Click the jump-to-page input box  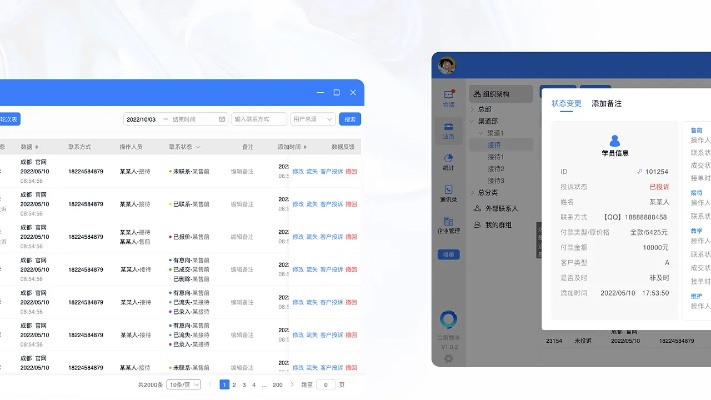click(326, 385)
